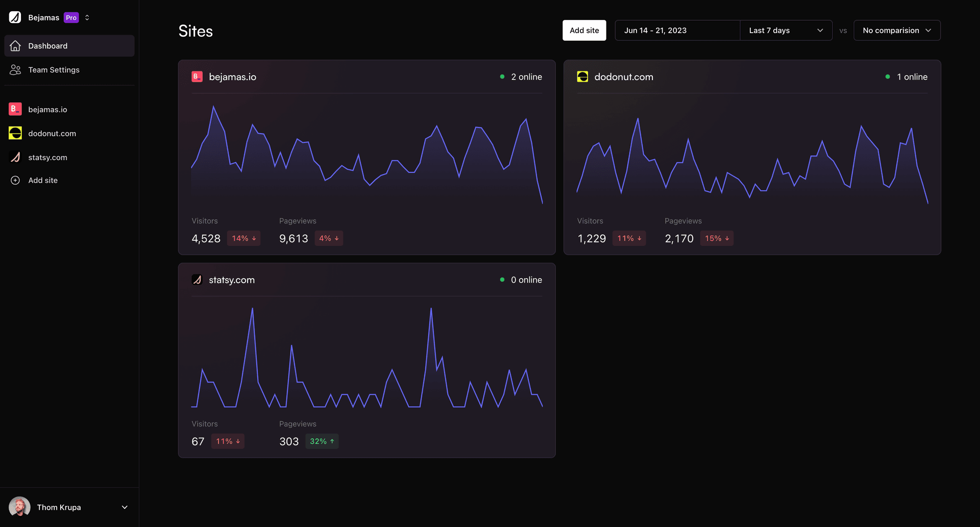Screen dimensions: 980x527
Task: Click bejamas.io pageviews 4% down badge
Action: 329,238
